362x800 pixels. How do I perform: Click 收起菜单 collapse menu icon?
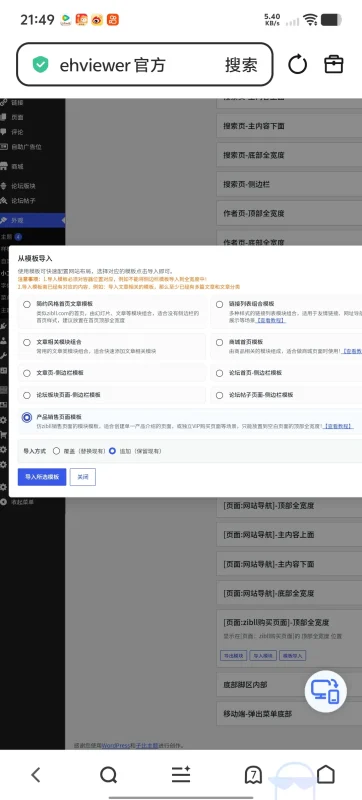tap(4, 502)
